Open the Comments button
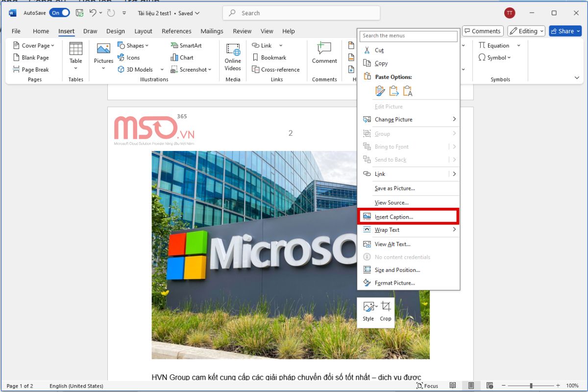 coord(483,31)
